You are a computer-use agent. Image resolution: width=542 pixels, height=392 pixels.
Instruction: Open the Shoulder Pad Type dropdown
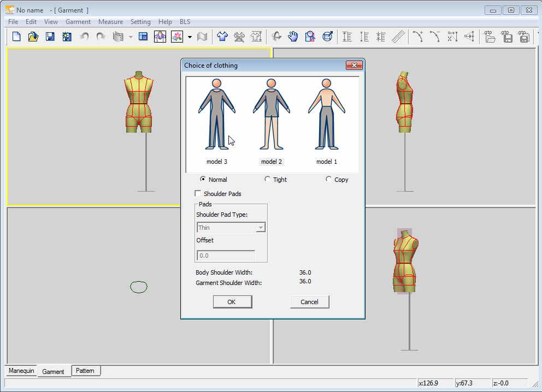point(261,228)
